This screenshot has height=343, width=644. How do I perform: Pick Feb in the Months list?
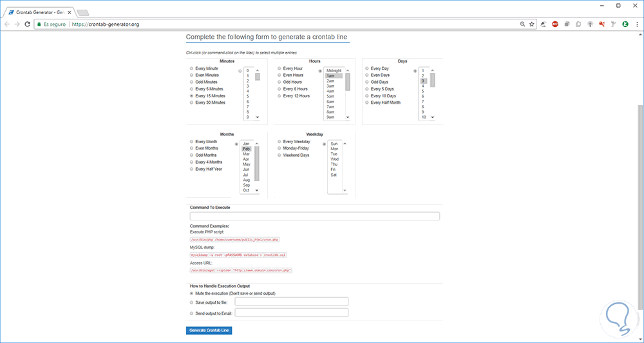tap(247, 149)
